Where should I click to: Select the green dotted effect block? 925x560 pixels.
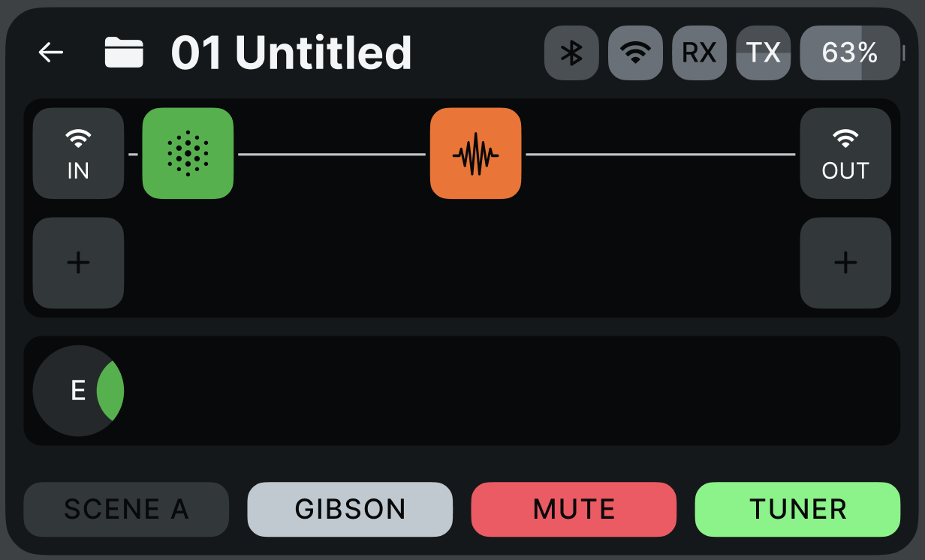[x=188, y=153]
